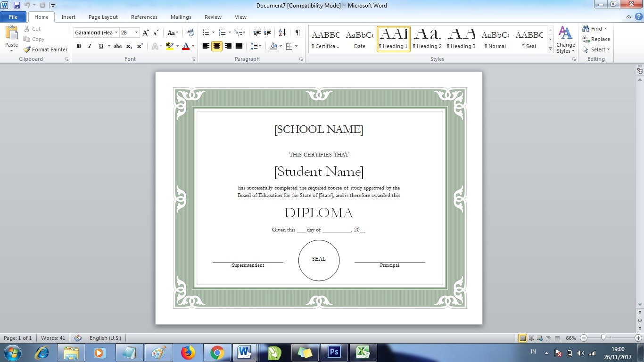Apply a numbered list
Image resolution: width=644 pixels, height=362 pixels.
(x=223, y=33)
